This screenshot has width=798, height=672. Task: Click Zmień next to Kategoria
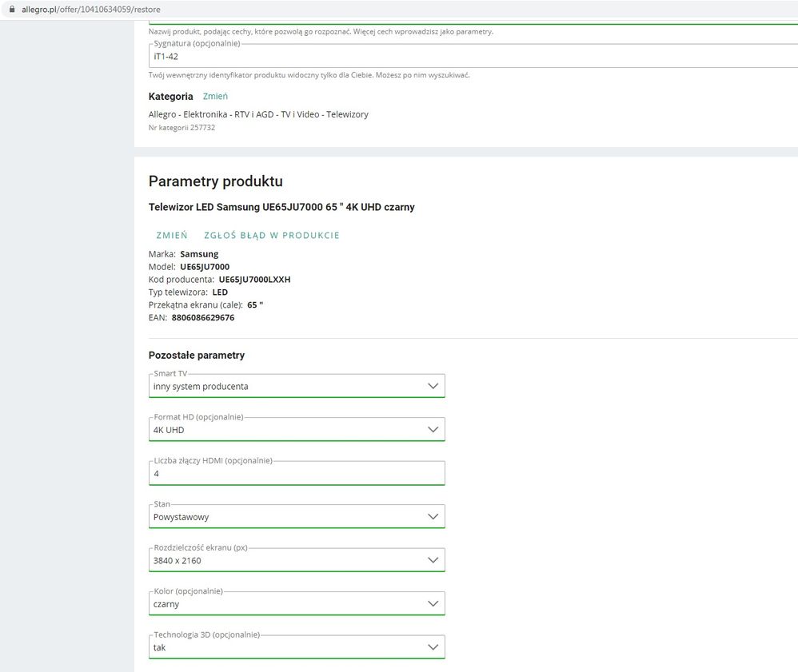tap(215, 96)
